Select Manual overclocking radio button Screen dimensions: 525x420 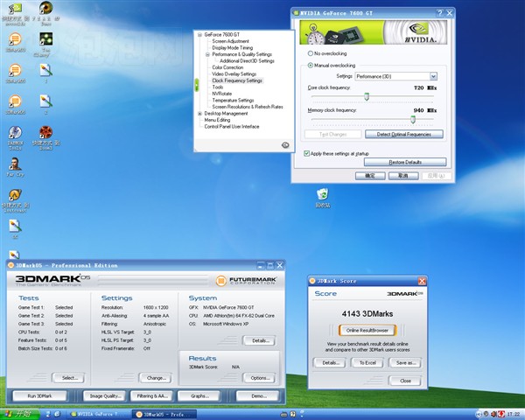click(x=310, y=66)
